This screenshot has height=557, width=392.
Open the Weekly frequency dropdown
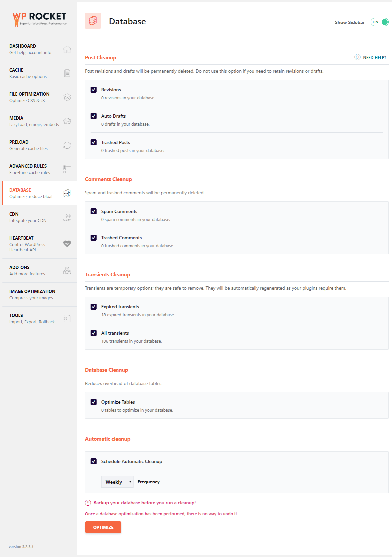coord(117,482)
